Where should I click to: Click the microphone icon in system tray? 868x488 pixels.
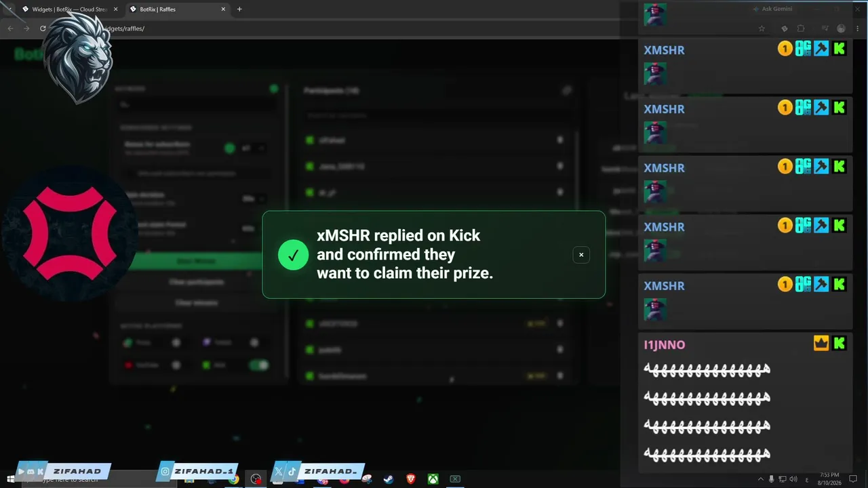[x=771, y=479]
